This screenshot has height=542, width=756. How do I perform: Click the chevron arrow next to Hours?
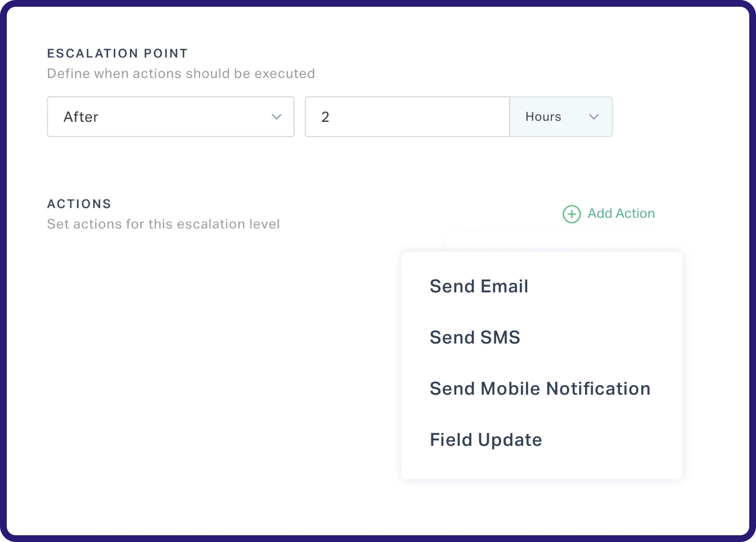click(593, 117)
